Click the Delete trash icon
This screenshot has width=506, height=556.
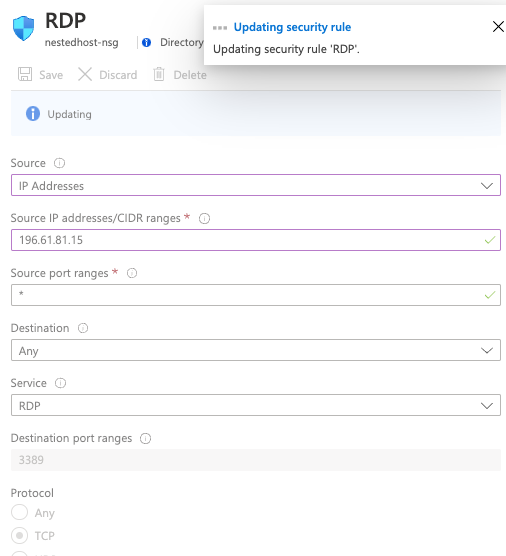tap(159, 74)
